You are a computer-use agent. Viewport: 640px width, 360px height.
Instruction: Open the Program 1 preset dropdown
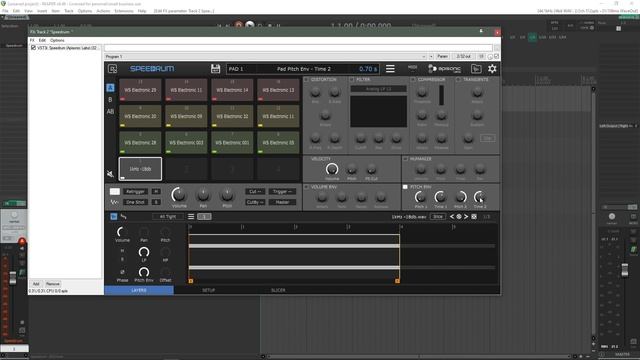pyautogui.click(x=265, y=56)
